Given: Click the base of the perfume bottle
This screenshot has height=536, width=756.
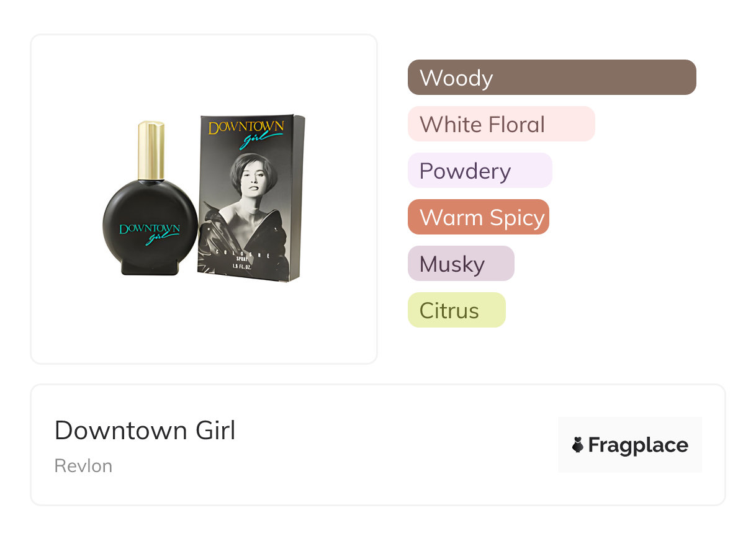Looking at the screenshot, I should (x=150, y=266).
